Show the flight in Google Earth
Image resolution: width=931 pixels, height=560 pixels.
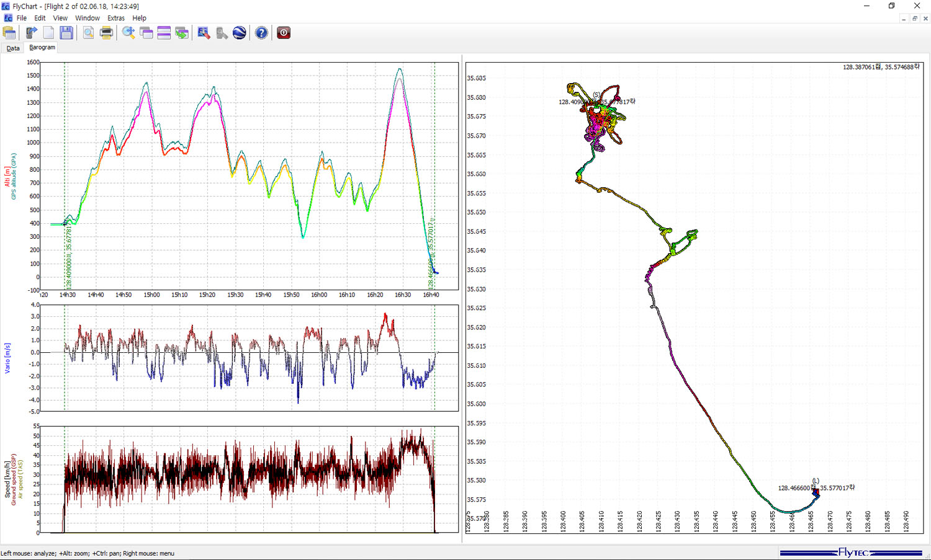(x=240, y=33)
